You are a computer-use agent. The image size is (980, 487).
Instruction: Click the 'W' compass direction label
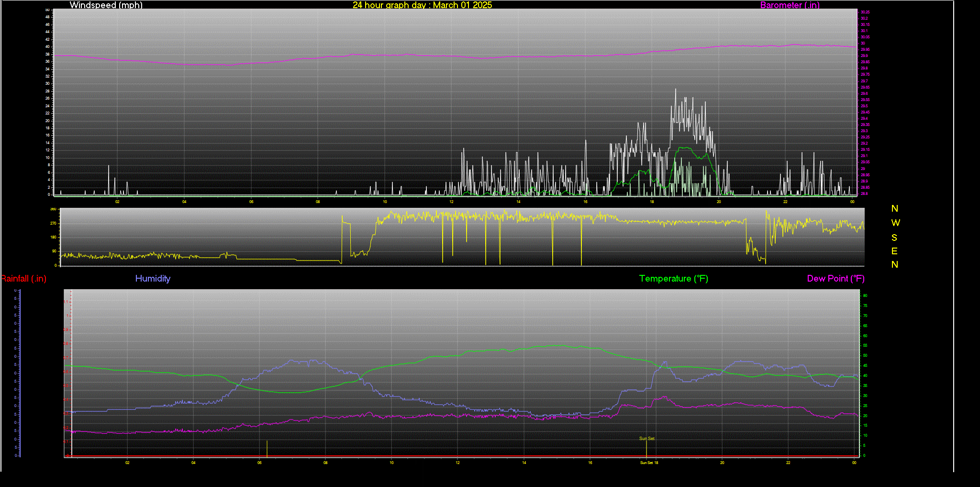tap(895, 223)
